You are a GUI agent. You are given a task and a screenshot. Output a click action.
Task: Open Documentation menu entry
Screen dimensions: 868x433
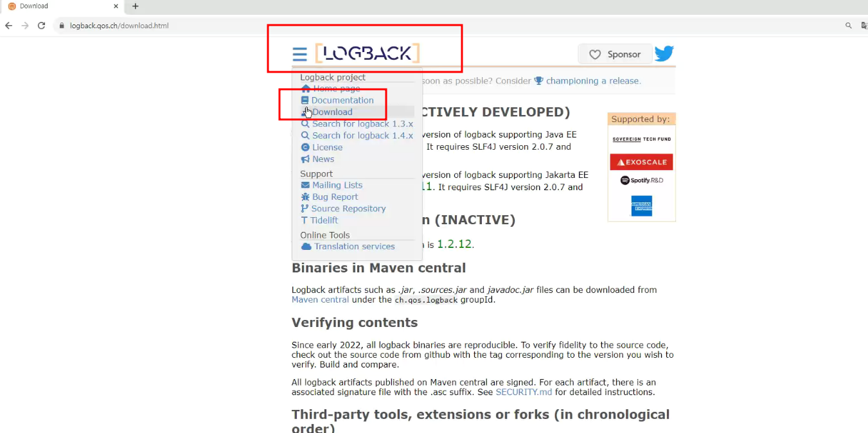point(342,100)
